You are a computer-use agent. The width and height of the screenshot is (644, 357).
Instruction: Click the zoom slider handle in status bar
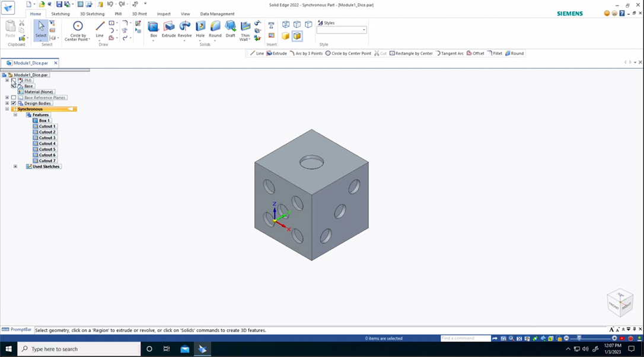tap(579, 339)
